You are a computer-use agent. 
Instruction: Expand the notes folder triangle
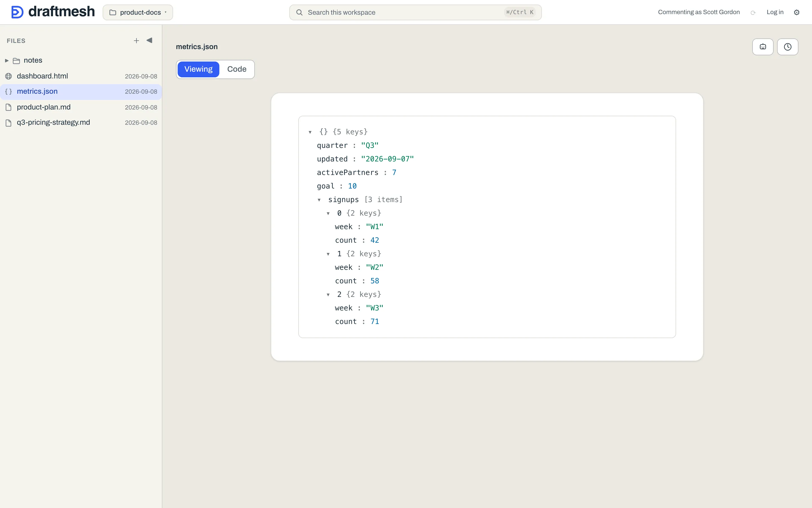click(x=7, y=60)
